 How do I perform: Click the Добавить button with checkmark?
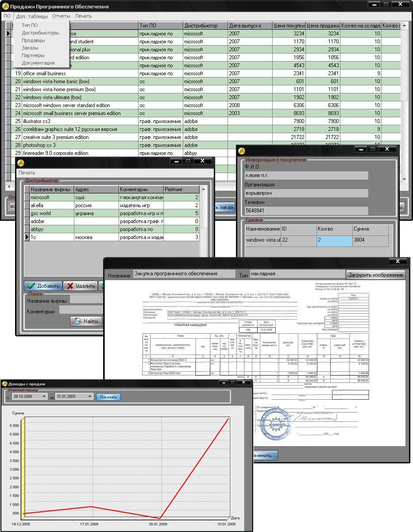(43, 286)
